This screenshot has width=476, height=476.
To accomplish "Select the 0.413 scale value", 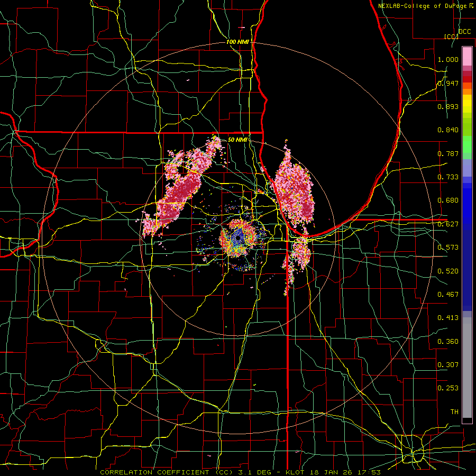I will (x=448, y=318).
